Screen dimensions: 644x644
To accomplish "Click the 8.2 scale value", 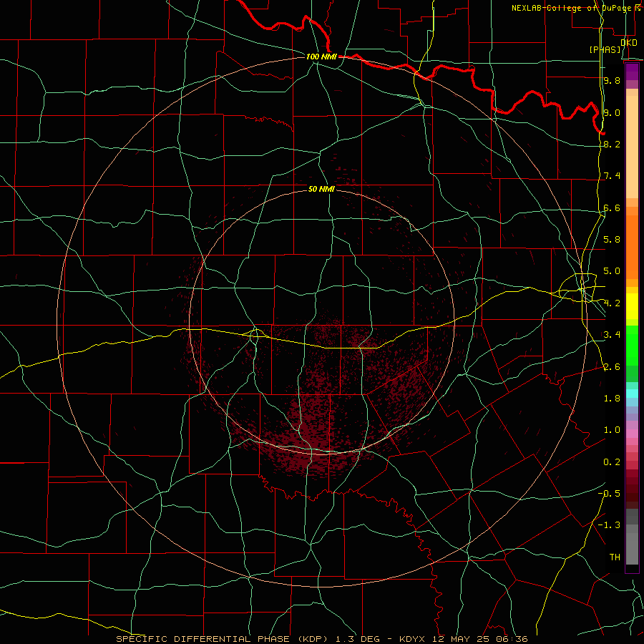I will 612,144.
